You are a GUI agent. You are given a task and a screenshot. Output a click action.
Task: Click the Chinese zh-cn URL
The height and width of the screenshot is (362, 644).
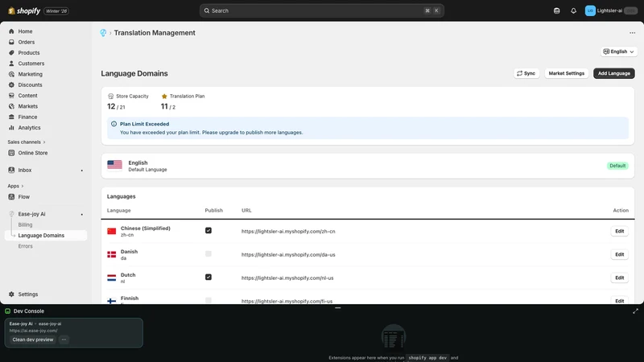click(288, 232)
